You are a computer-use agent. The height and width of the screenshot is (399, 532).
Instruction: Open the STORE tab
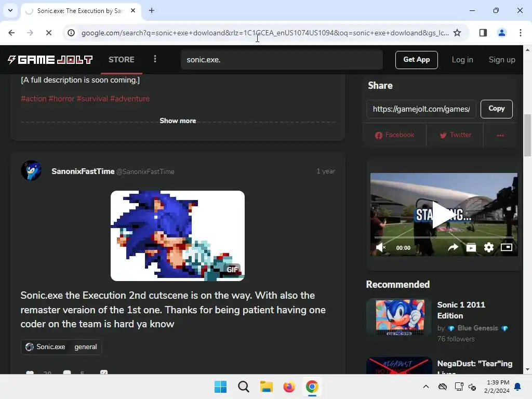[122, 60]
